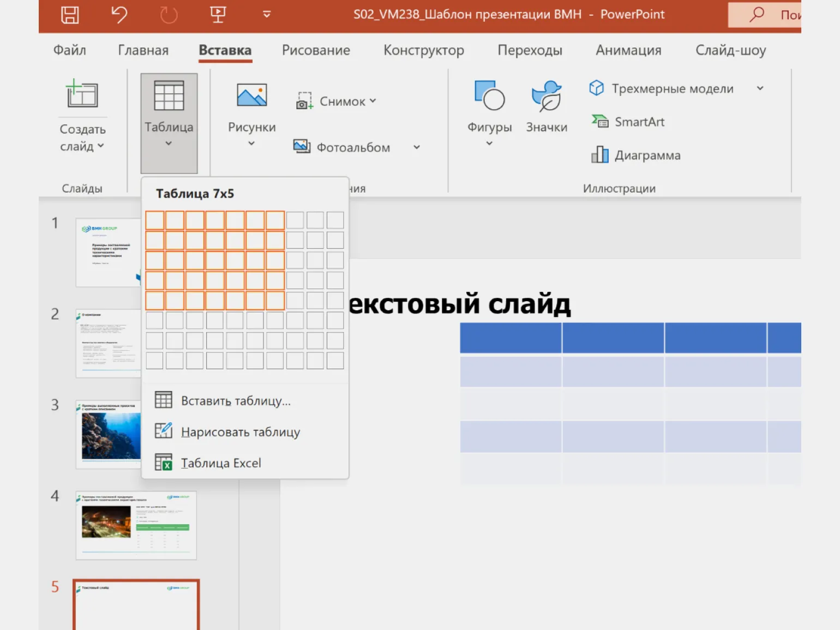
Task: Switch to the Главная tab
Action: coord(143,50)
